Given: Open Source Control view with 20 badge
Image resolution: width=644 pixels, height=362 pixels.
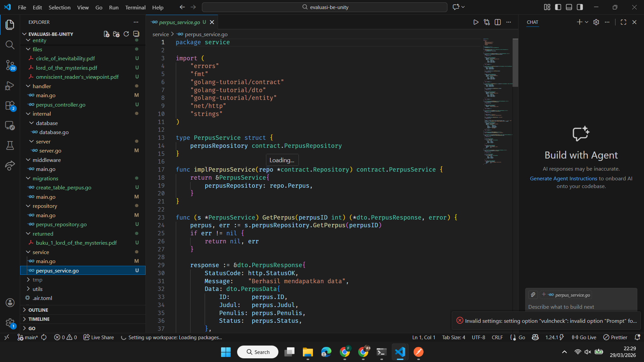Looking at the screenshot, I should 10,65.
